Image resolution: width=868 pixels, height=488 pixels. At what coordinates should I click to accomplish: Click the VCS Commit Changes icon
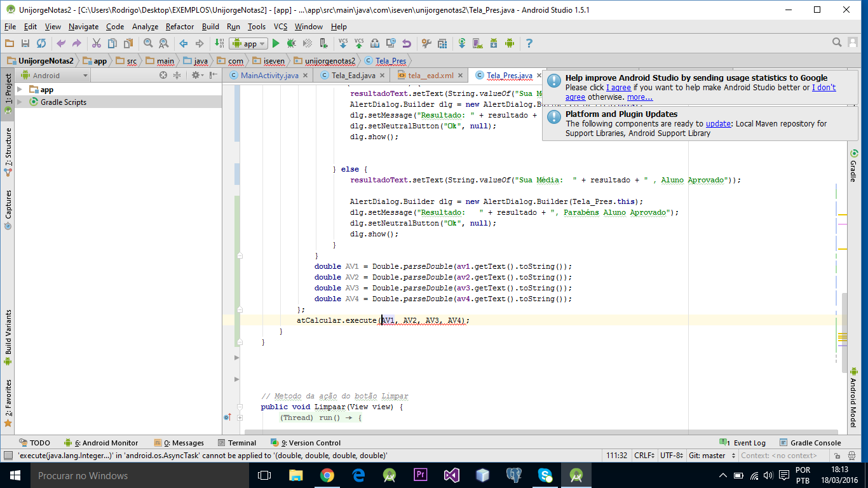[359, 43]
